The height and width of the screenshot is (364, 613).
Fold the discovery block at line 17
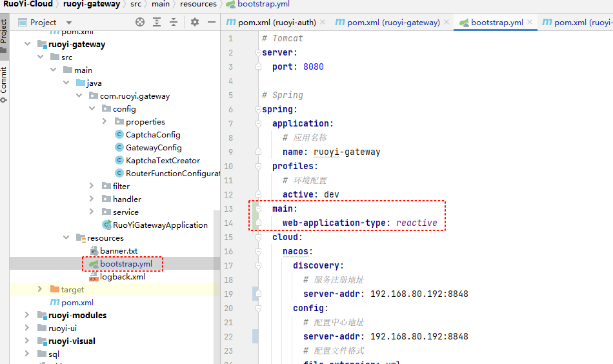click(258, 265)
